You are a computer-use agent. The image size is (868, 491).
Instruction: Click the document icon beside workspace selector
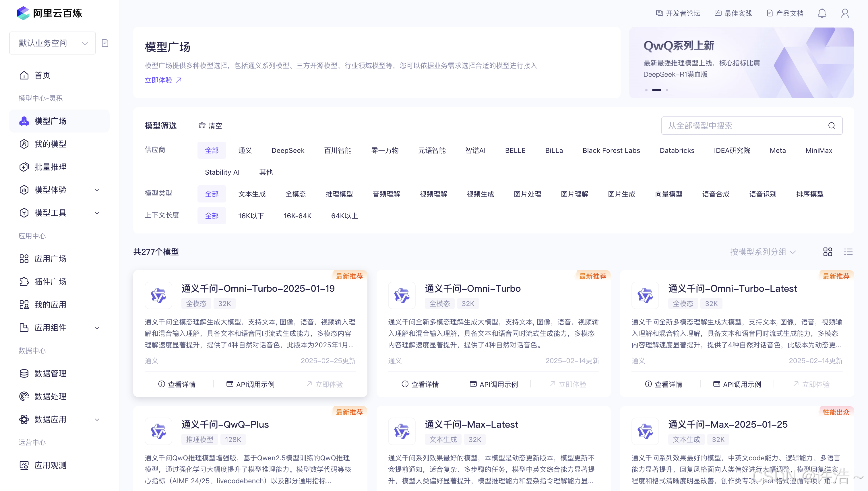pyautogui.click(x=105, y=43)
